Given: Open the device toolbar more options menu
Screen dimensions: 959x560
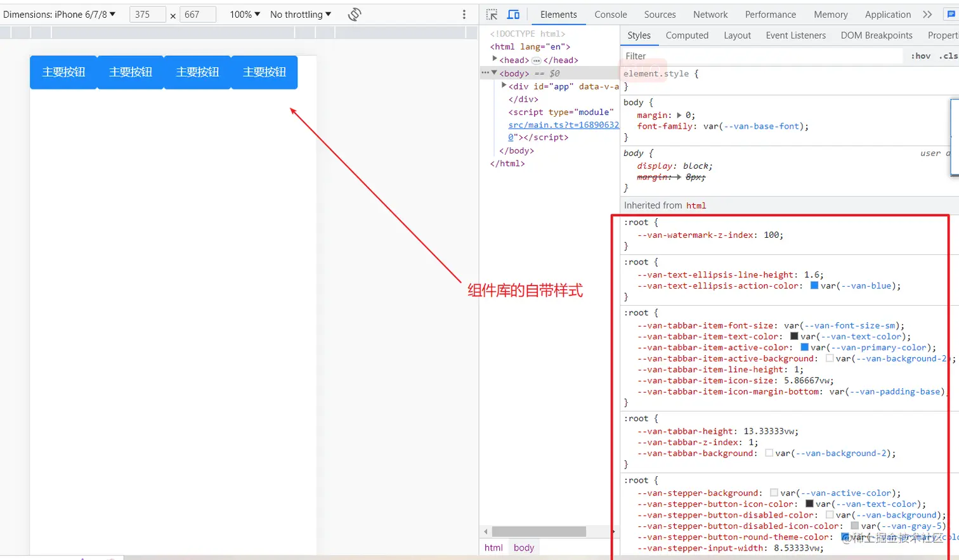Looking at the screenshot, I should (x=464, y=15).
